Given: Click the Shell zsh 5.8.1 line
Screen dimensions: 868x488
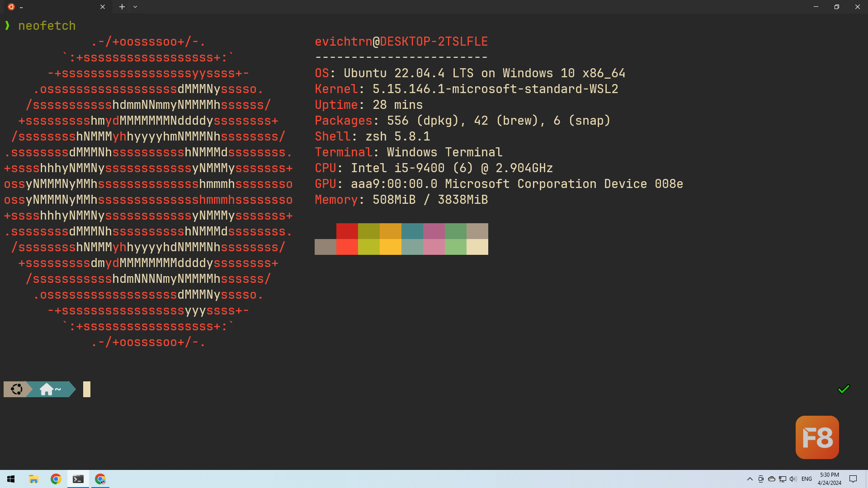Looking at the screenshot, I should (373, 136).
